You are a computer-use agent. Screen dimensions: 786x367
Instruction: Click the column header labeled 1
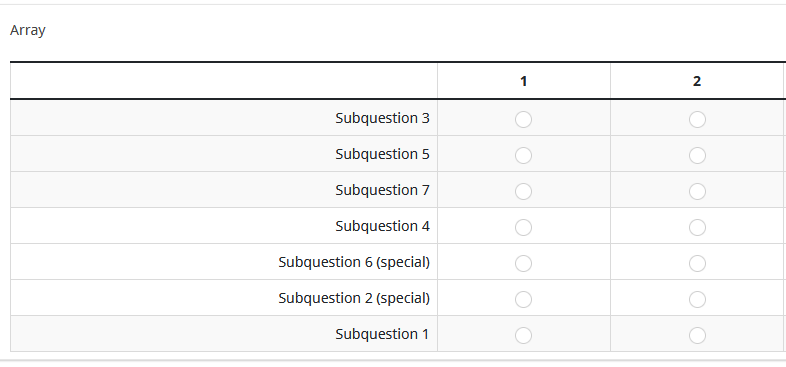coord(523,81)
